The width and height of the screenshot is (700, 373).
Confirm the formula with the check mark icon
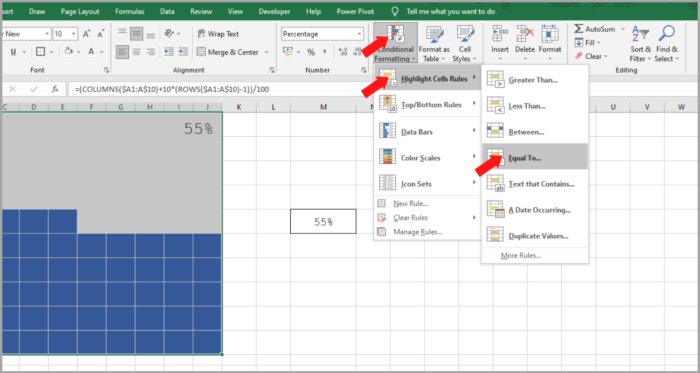(34, 89)
